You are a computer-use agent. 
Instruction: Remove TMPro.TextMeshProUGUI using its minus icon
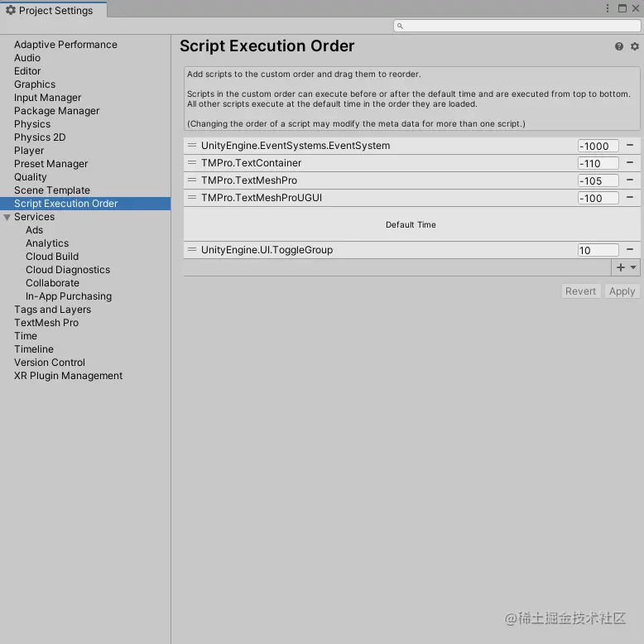point(630,197)
